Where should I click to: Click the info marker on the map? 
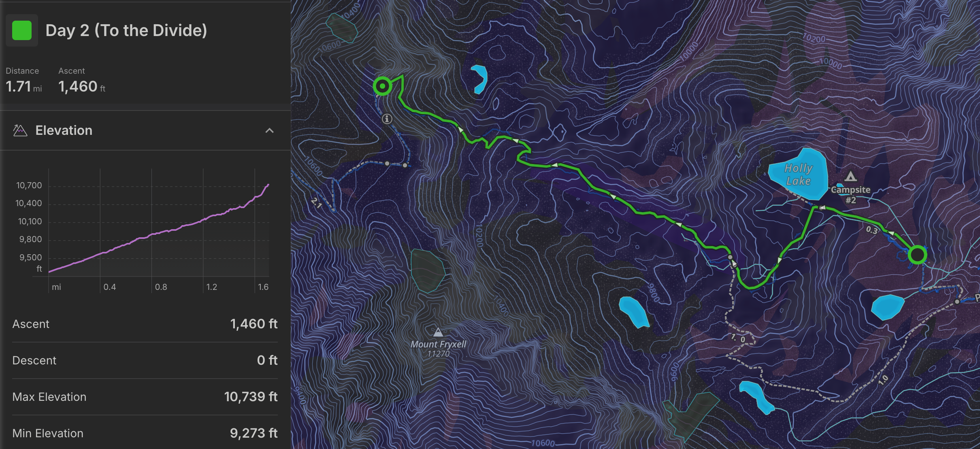tap(387, 119)
